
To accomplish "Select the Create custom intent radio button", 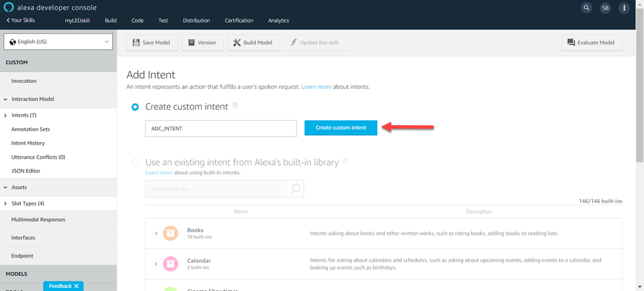I will [x=135, y=107].
